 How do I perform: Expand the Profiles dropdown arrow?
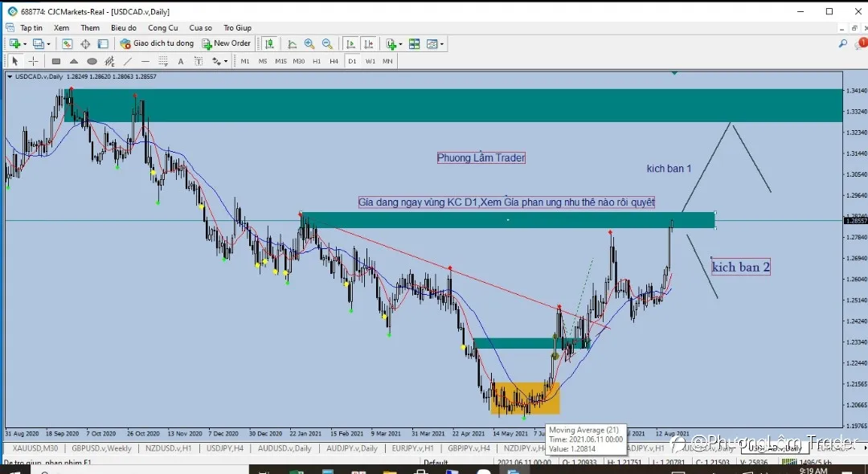[48, 43]
